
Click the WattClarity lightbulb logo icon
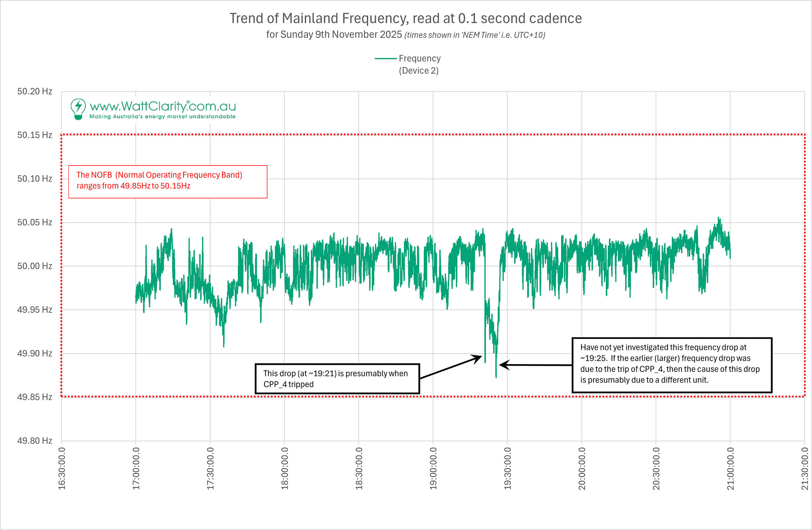pos(78,109)
